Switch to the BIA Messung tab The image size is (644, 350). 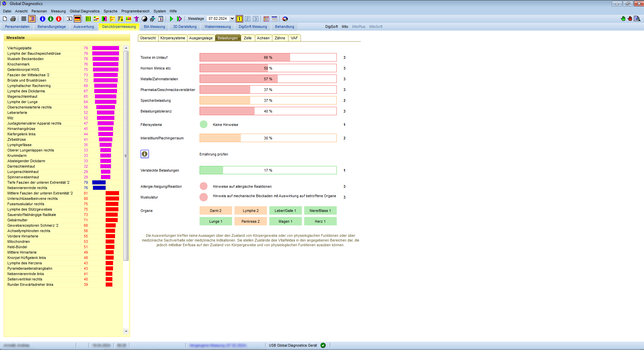155,27
